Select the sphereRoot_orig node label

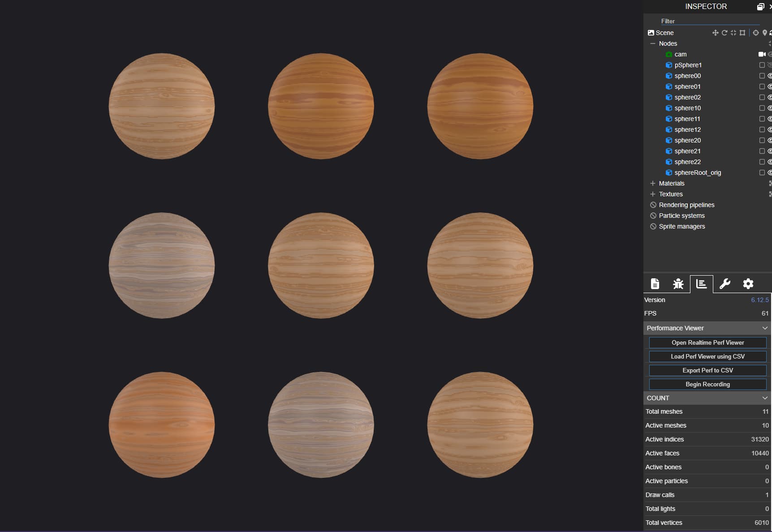[698, 173]
